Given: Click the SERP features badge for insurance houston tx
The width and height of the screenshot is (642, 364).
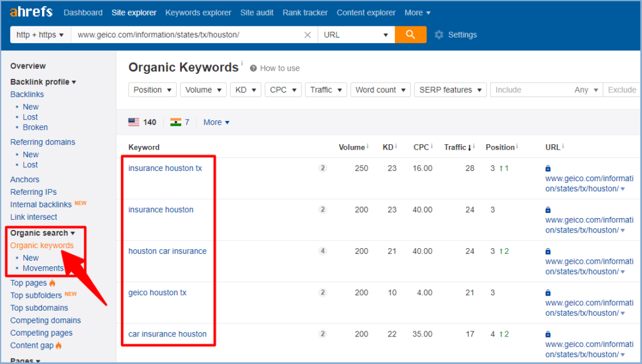Looking at the screenshot, I should tap(323, 168).
